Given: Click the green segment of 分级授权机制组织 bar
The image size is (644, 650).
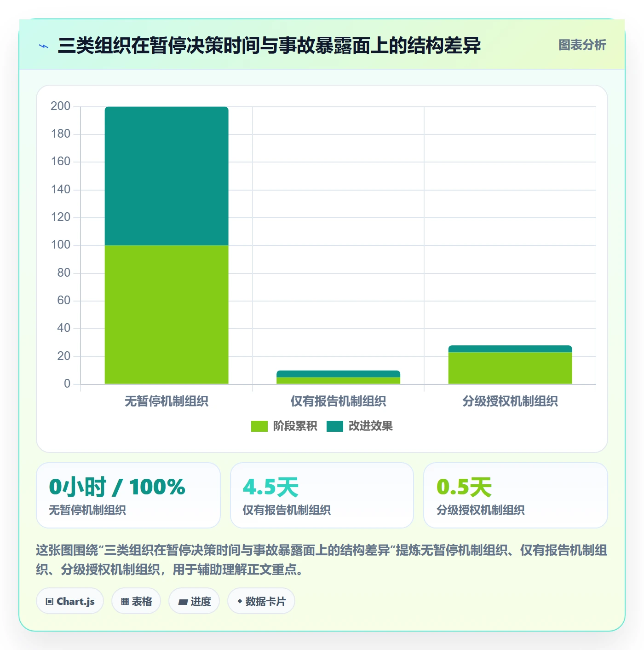Looking at the screenshot, I should pyautogui.click(x=510, y=368).
